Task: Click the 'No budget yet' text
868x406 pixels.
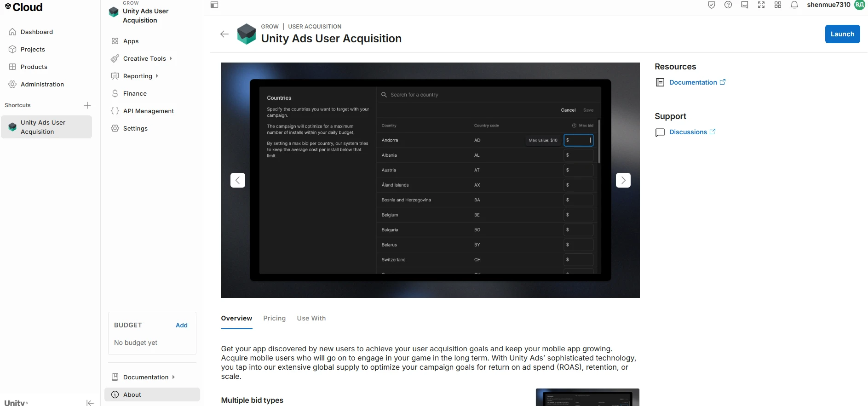Action: 136,343
